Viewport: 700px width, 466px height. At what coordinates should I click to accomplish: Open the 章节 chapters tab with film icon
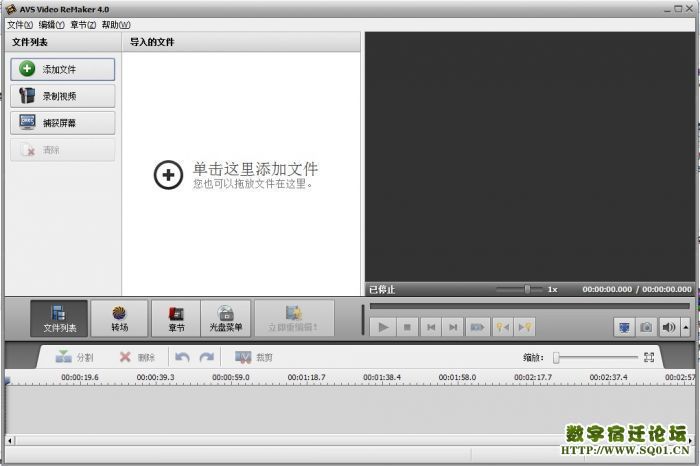click(176, 318)
